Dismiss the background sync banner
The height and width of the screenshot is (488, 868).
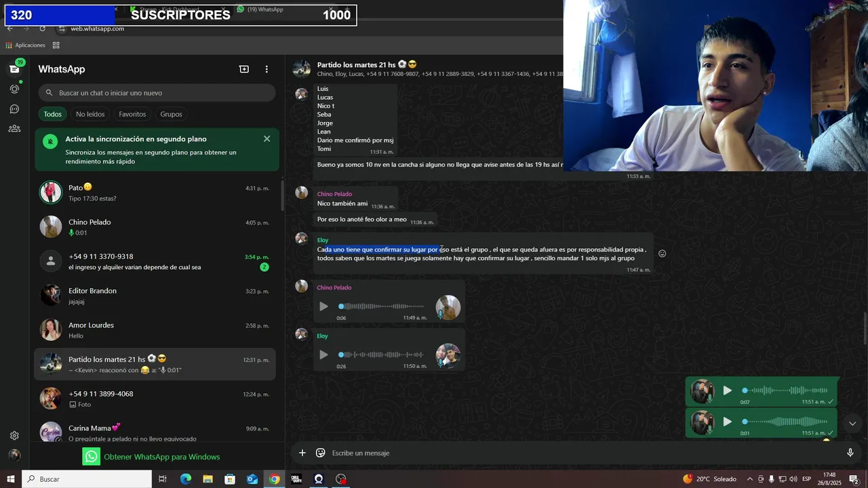(x=267, y=138)
